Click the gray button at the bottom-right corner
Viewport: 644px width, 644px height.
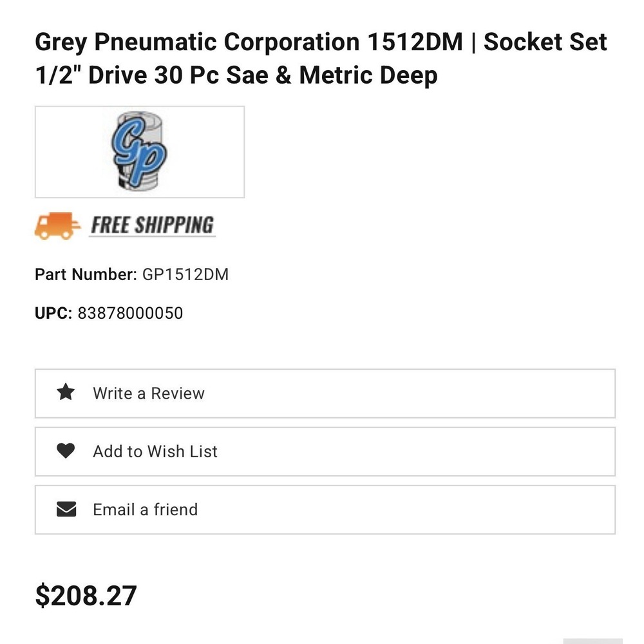click(x=592, y=641)
